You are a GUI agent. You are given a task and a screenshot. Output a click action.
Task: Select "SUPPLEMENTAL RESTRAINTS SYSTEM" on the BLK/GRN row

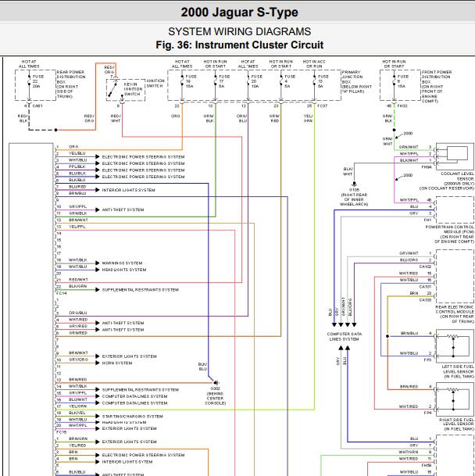(x=141, y=290)
